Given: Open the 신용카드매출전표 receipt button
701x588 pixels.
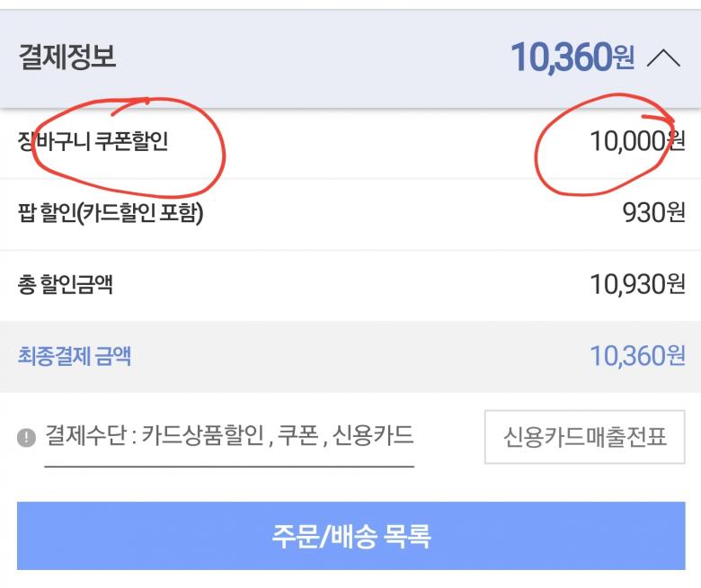Looking at the screenshot, I should 585,438.
